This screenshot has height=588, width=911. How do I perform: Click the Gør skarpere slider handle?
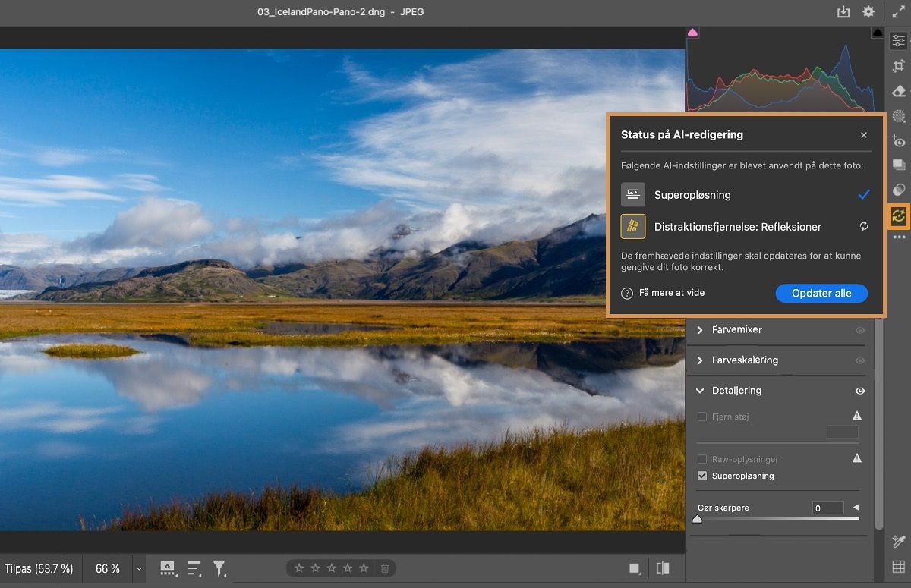[x=698, y=520]
